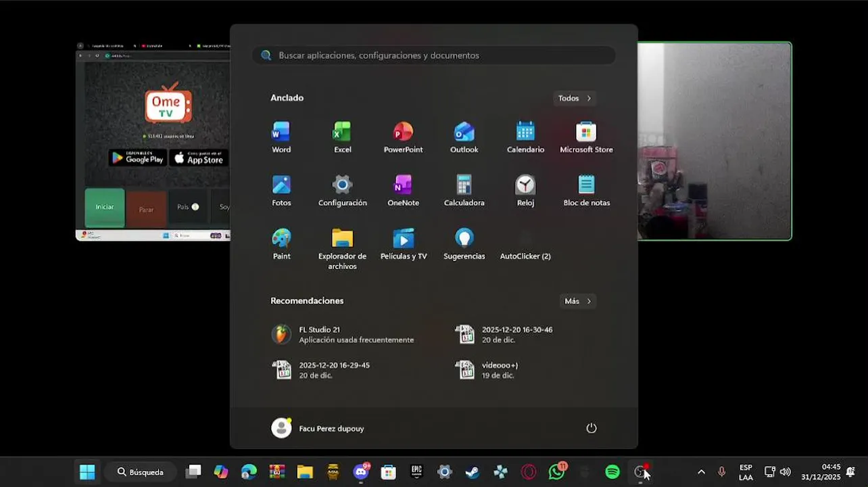The height and width of the screenshot is (487, 868).
Task: Open Copilot from taskbar
Action: point(221,472)
